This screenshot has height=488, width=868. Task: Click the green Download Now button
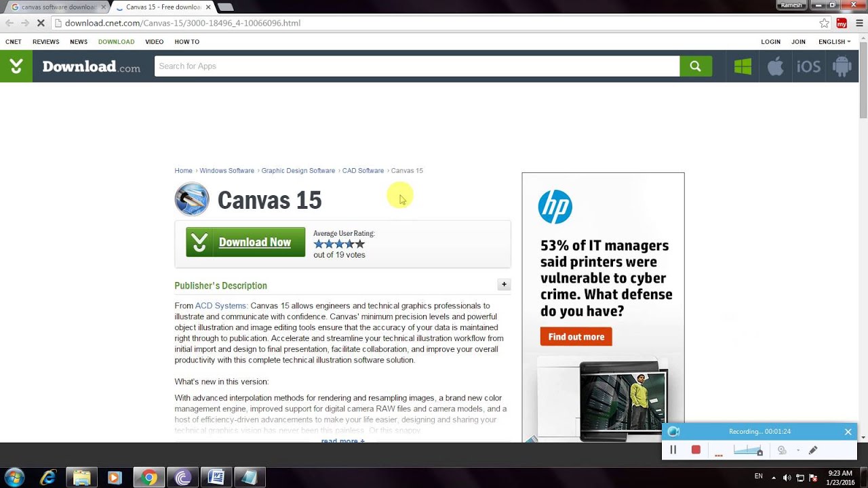click(x=245, y=242)
